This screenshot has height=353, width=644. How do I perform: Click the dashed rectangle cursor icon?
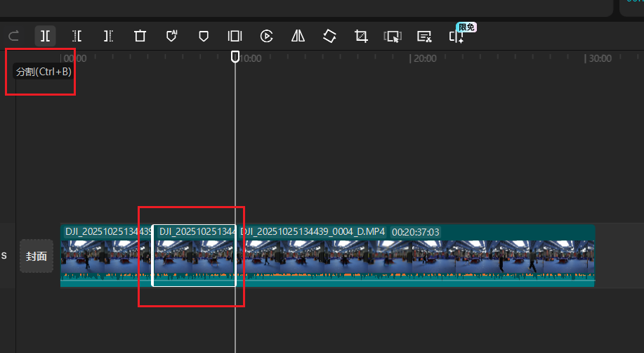pyautogui.click(x=393, y=36)
